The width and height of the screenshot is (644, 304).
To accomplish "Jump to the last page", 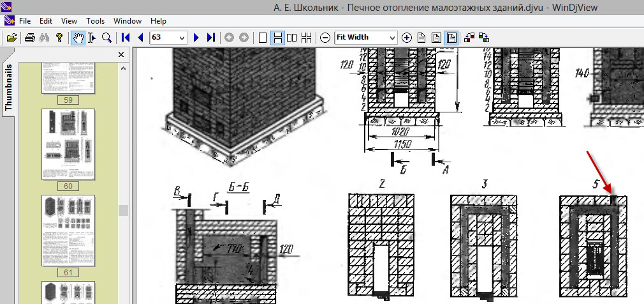I will (211, 38).
